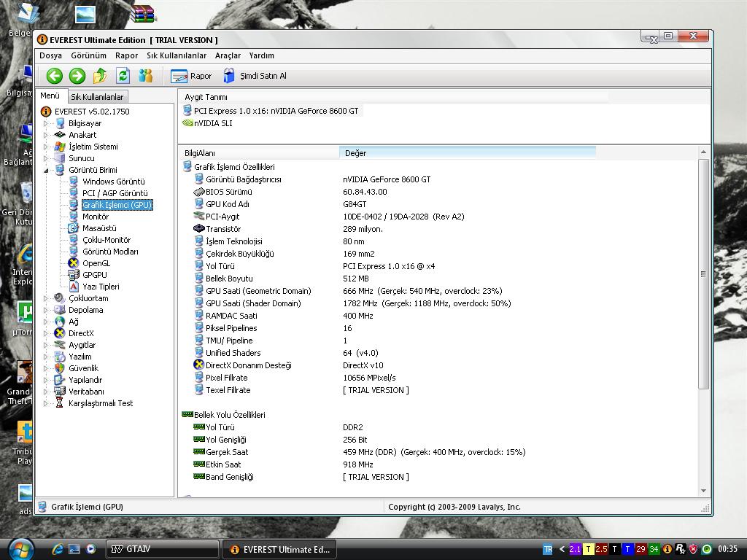The width and height of the screenshot is (747, 560).
Task: Click Şimdi Satın Al buy button
Action: (255, 76)
